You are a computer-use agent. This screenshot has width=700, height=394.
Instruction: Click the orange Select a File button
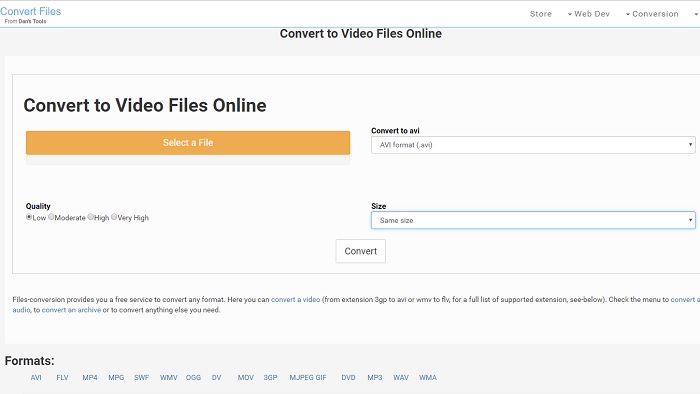[188, 143]
